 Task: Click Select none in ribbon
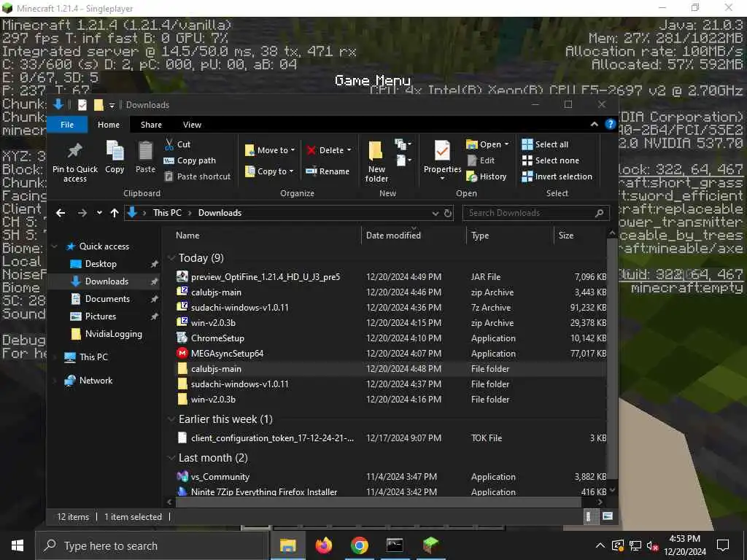point(551,160)
